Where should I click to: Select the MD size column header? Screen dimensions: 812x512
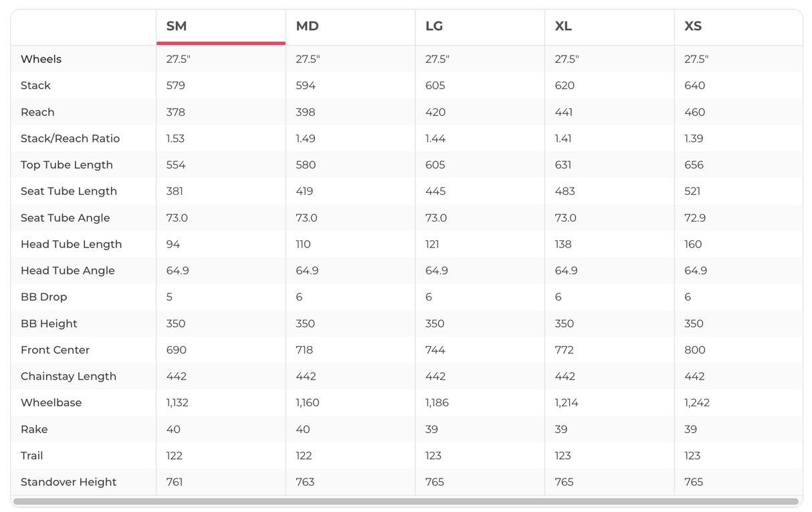[307, 27]
